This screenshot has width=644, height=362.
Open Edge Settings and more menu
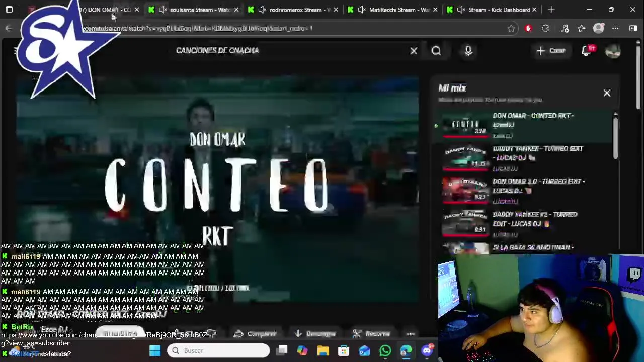[615, 29]
